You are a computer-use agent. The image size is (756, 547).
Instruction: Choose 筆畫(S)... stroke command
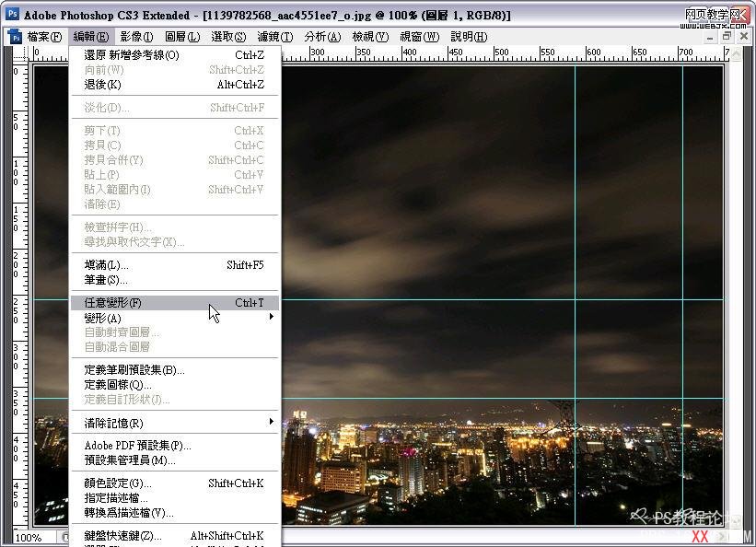click(x=175, y=280)
